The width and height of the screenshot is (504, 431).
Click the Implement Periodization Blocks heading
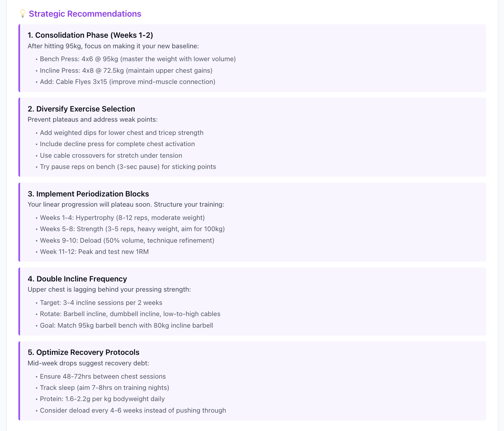(x=88, y=194)
